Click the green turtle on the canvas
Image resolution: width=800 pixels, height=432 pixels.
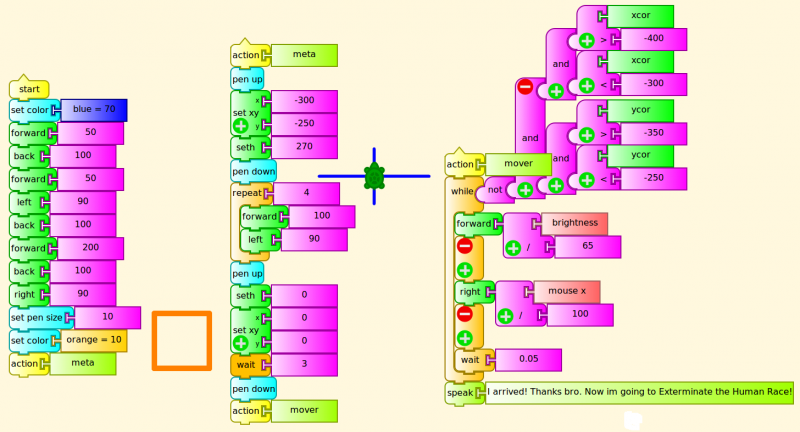374,177
